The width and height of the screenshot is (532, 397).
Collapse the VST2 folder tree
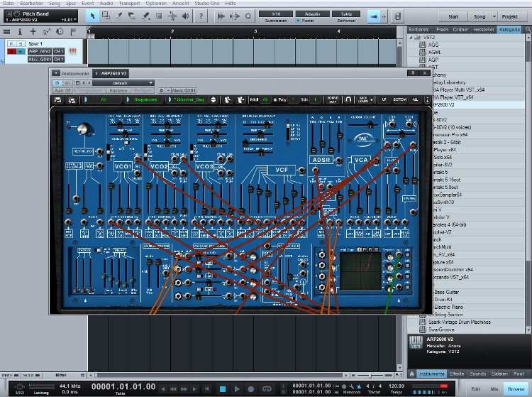coord(411,38)
